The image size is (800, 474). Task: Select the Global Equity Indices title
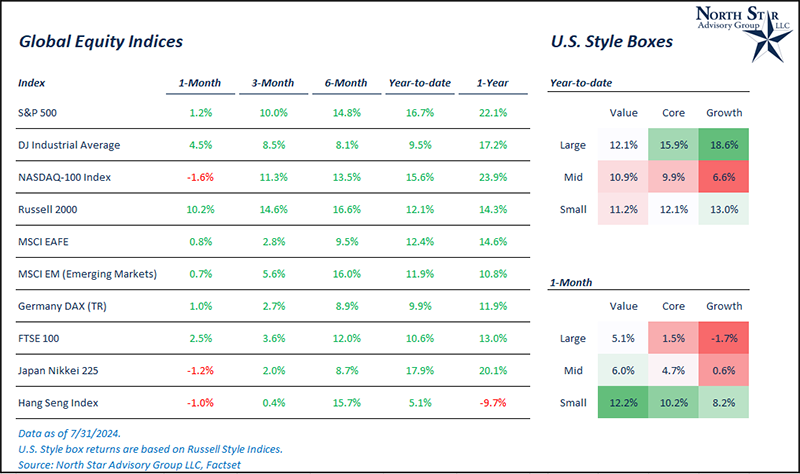98,43
